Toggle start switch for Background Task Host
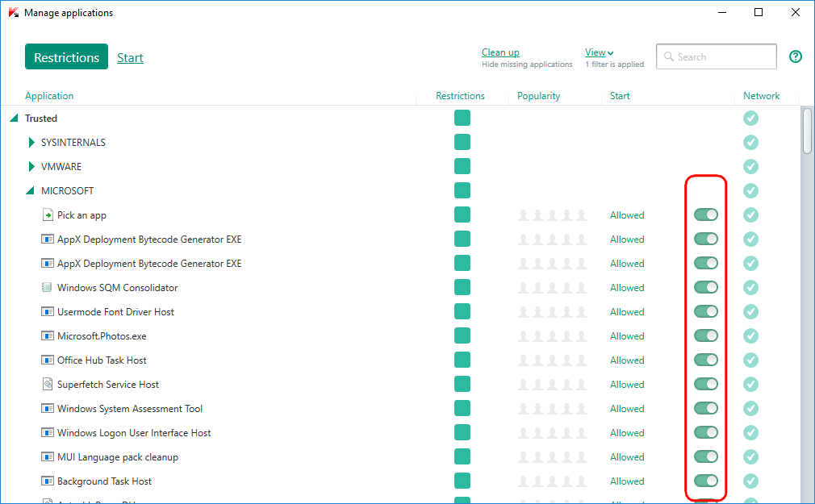 (706, 481)
